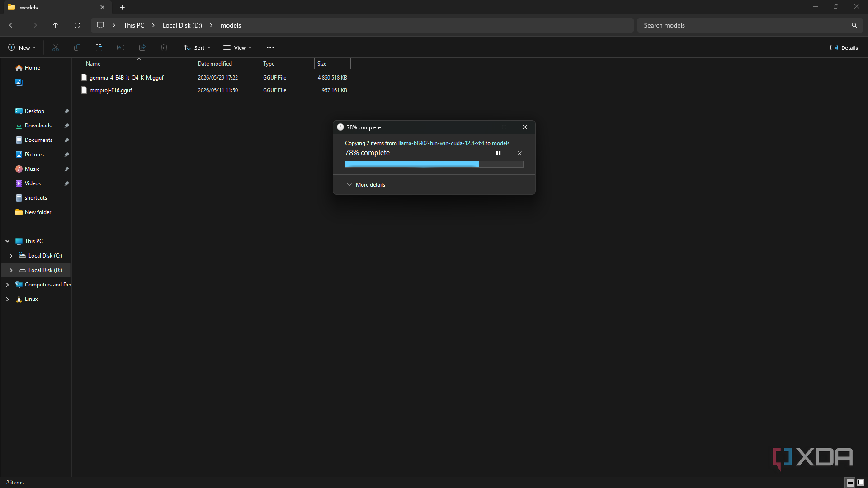868x488 pixels.
Task: Collapse the This PC tree node
Action: point(8,241)
